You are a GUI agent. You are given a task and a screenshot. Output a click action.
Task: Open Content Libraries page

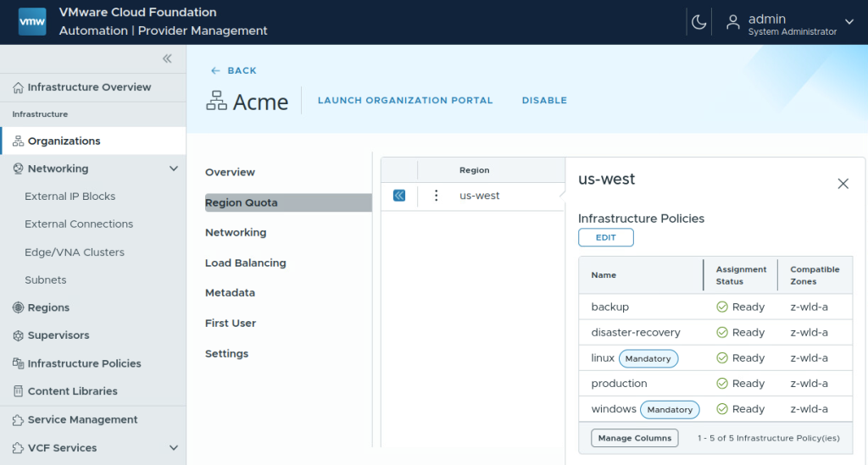pyautogui.click(x=73, y=391)
